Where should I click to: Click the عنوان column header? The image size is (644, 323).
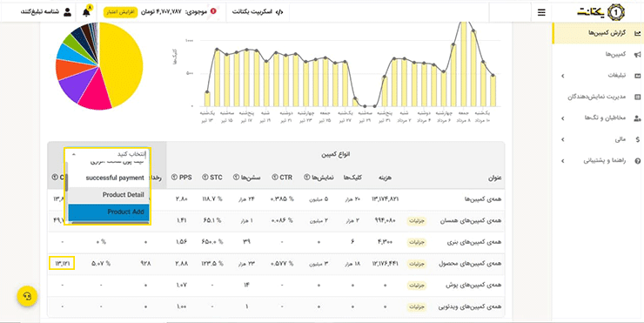495,178
